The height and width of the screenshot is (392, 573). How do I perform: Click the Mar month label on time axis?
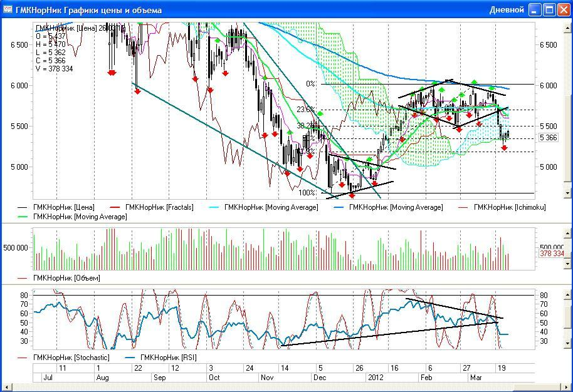coord(476,378)
